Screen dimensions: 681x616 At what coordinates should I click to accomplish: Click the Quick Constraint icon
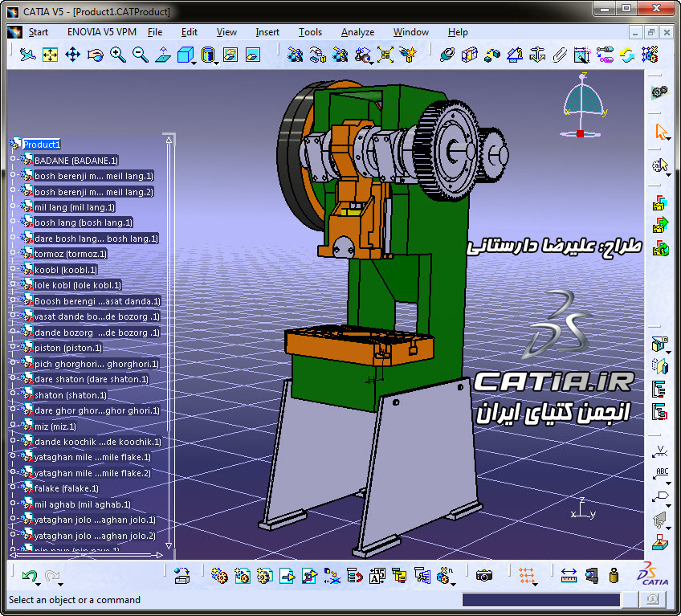point(582,55)
